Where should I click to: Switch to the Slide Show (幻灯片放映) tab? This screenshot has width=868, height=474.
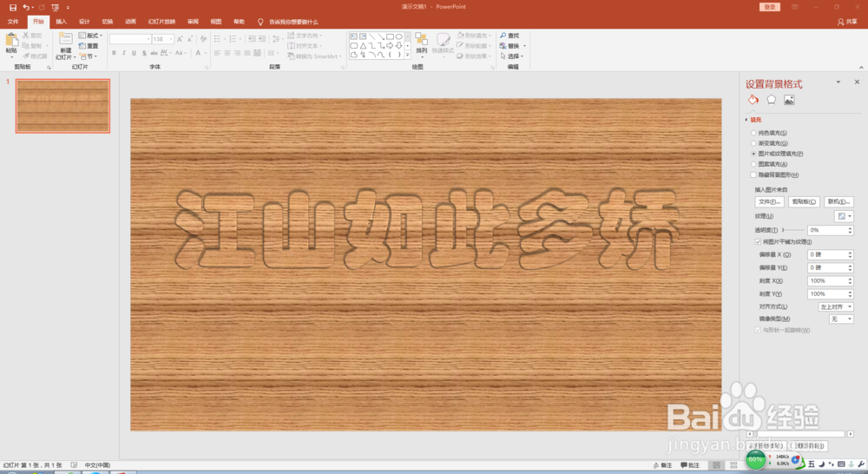pyautogui.click(x=161, y=22)
